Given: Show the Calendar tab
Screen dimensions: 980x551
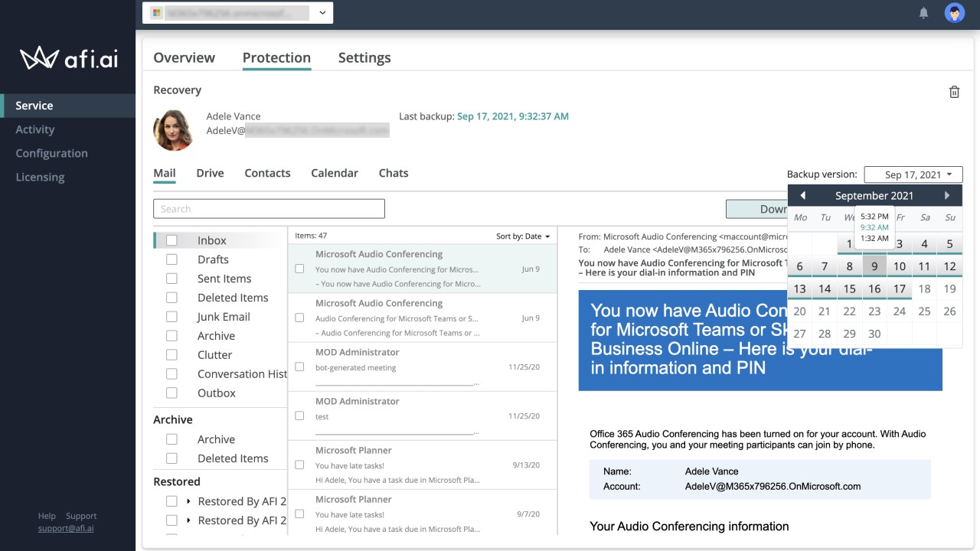Looking at the screenshot, I should click(335, 173).
